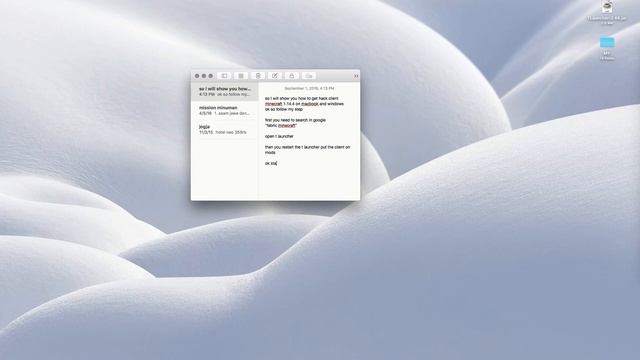Open the "jogja" note in the list
Screen dimensions: 640x360
click(x=224, y=129)
